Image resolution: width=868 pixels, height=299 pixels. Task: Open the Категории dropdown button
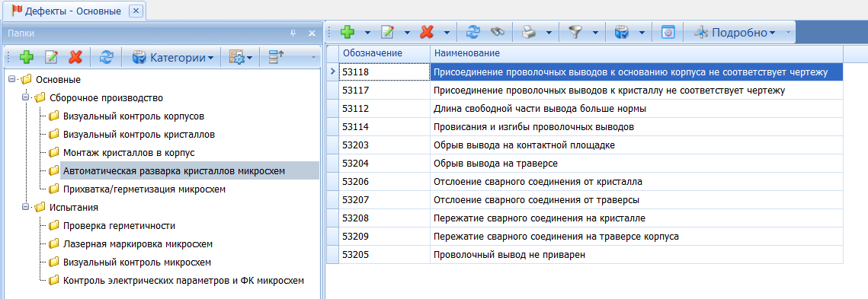(x=172, y=58)
